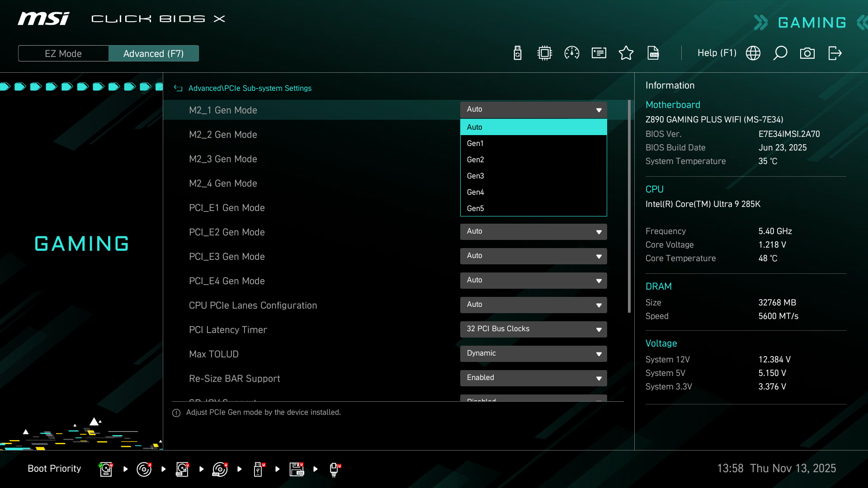Open the Max TOLUD Dynamic dropdown
This screenshot has height=488, width=868.
pos(533,353)
